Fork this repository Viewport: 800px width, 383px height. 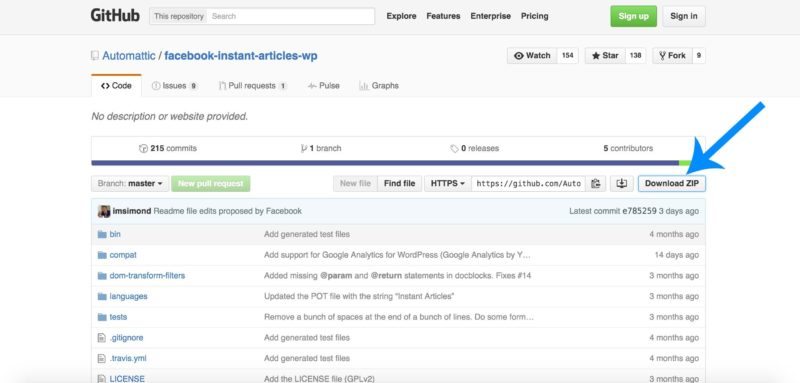672,56
